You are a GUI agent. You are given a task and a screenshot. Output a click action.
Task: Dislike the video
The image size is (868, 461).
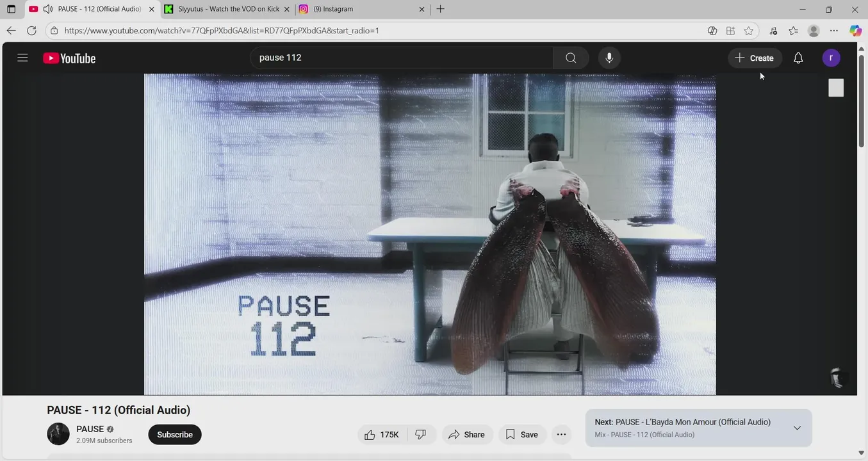click(422, 435)
